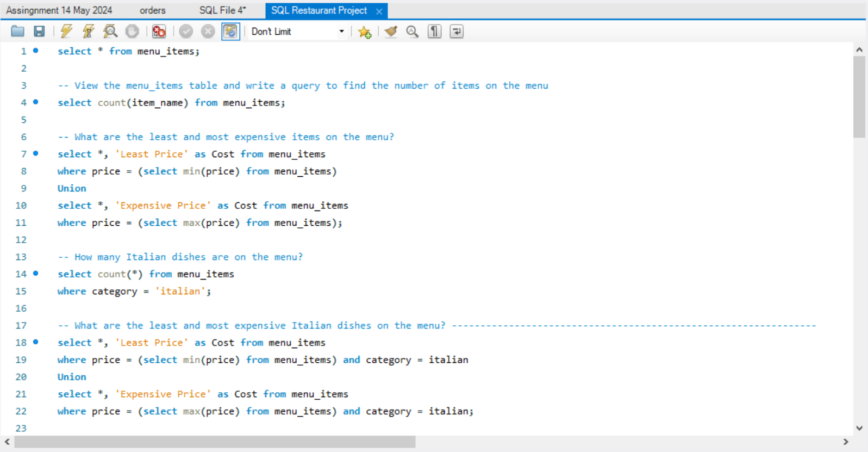This screenshot has height=452, width=868.
Task: Click the vertical scrollbar up arrow
Action: tap(859, 49)
